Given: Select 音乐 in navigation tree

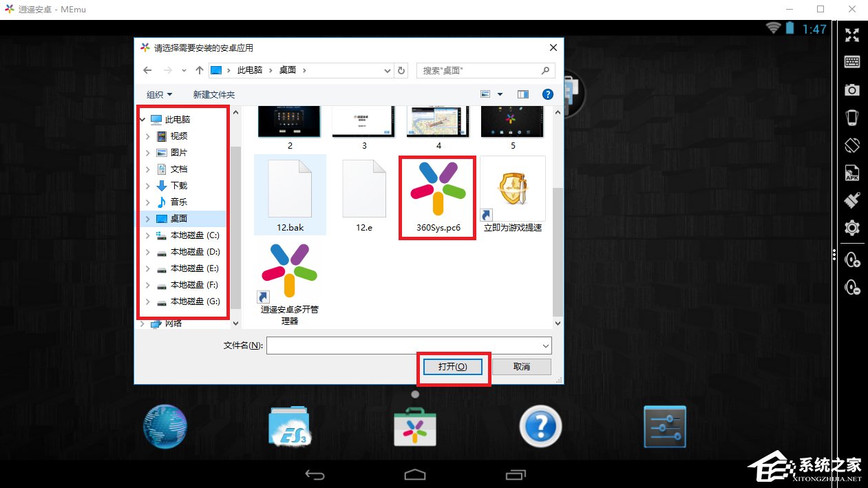Looking at the screenshot, I should pyautogui.click(x=179, y=202).
